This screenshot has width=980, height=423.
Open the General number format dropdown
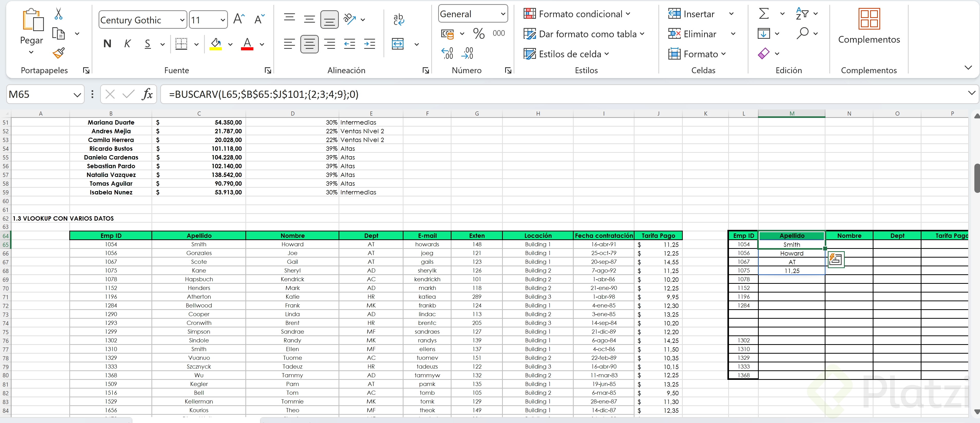tap(503, 14)
